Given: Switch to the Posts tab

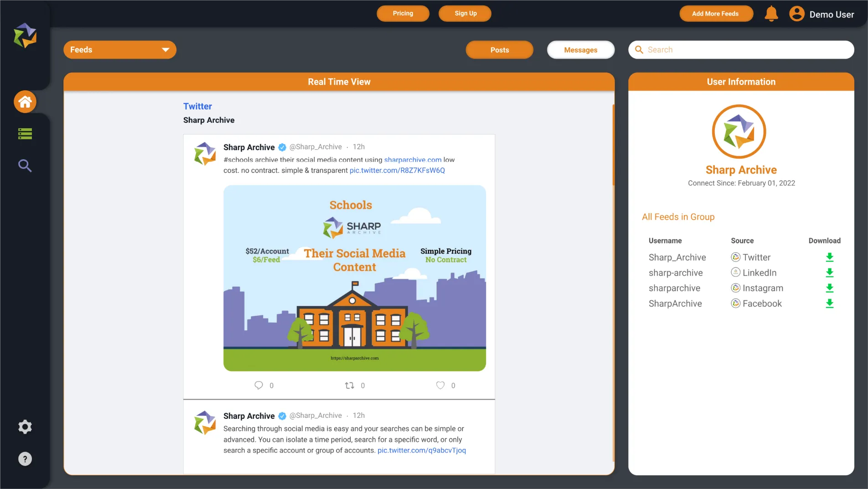Looking at the screenshot, I should click(x=500, y=50).
